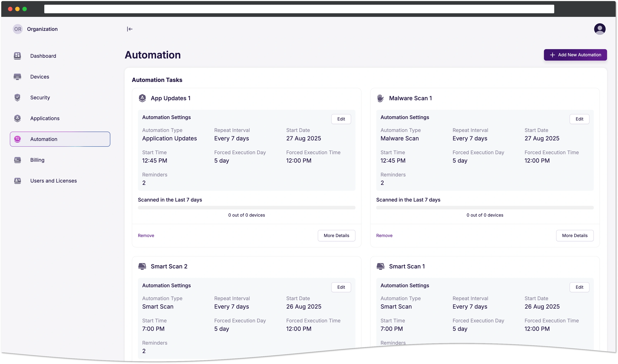This screenshot has height=364, width=618.
Task: Open More Details for Malware Scan 1
Action: [x=575, y=235]
